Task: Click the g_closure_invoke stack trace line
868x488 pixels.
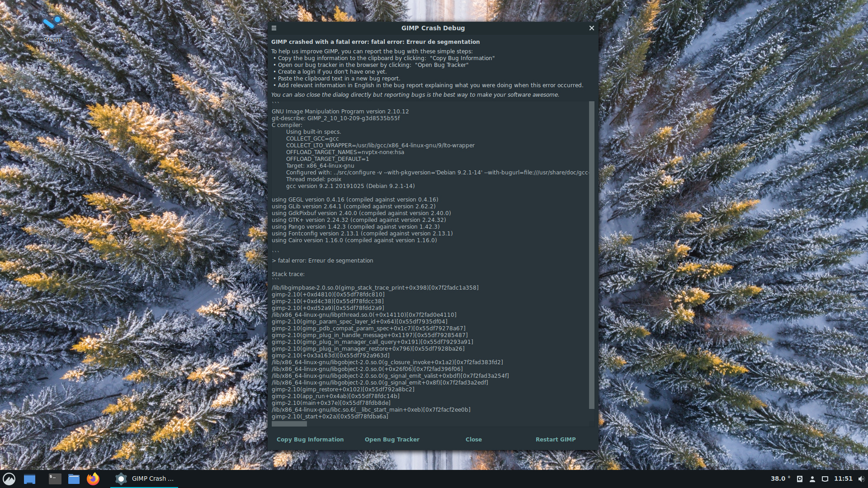Action: [x=387, y=362]
